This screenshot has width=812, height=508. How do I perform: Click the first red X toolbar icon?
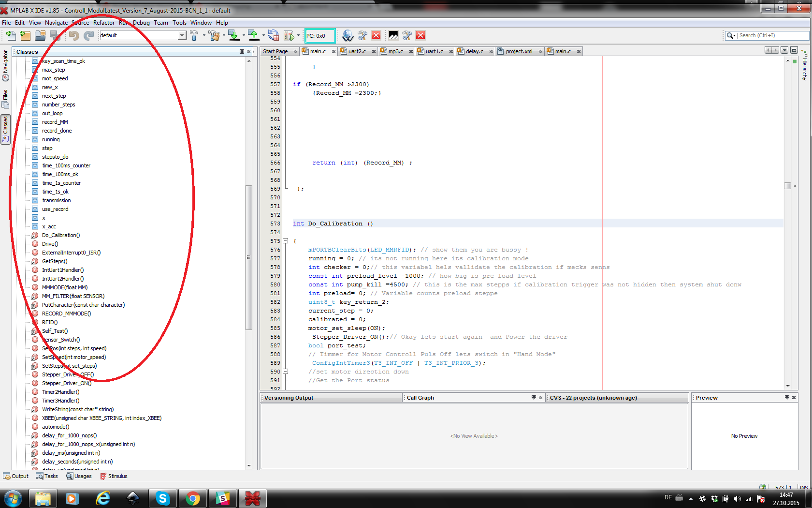[376, 35]
